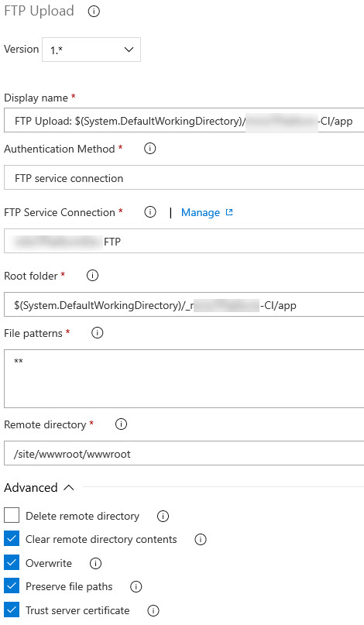Click info icon beside Delete remote directory
Viewport: 364px width, 625px height.
[x=163, y=516]
